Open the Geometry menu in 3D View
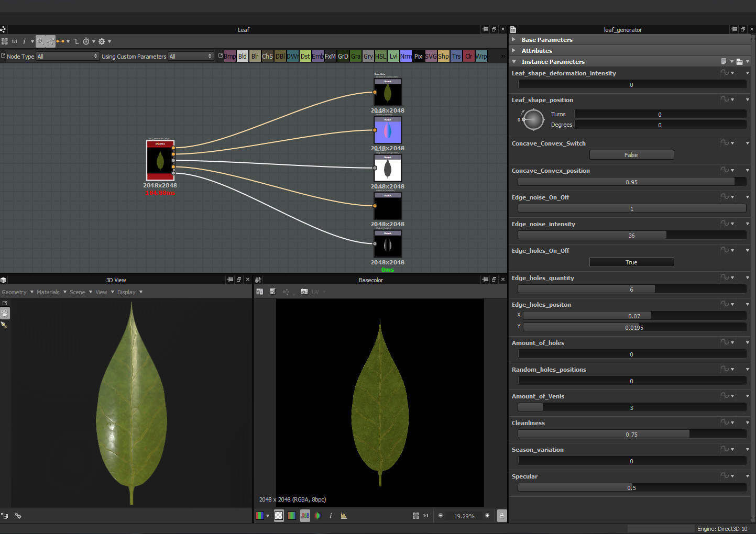The height and width of the screenshot is (534, 756). coord(14,292)
